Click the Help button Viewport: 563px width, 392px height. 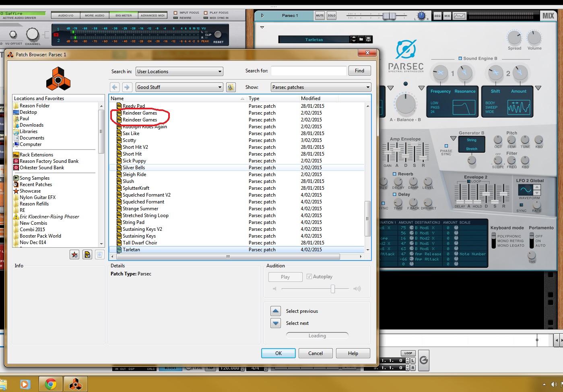(x=353, y=353)
